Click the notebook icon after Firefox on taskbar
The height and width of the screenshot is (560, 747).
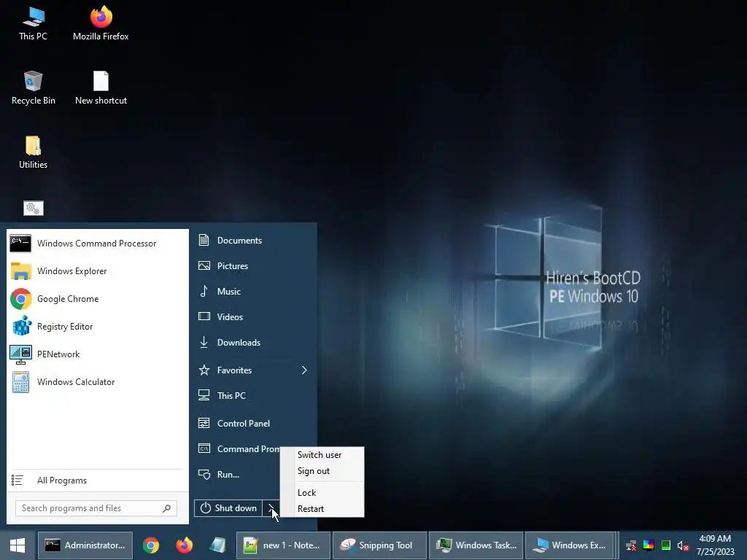tap(217, 545)
